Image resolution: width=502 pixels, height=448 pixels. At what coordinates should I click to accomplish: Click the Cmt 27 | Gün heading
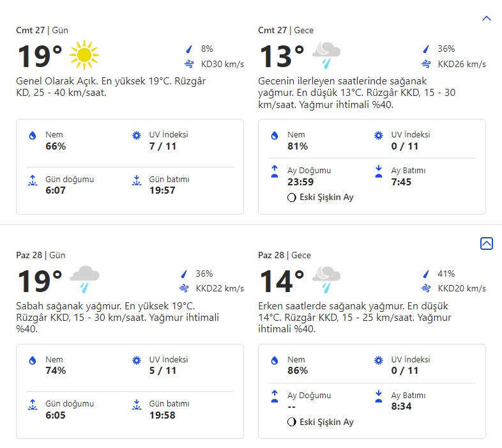pyautogui.click(x=42, y=30)
